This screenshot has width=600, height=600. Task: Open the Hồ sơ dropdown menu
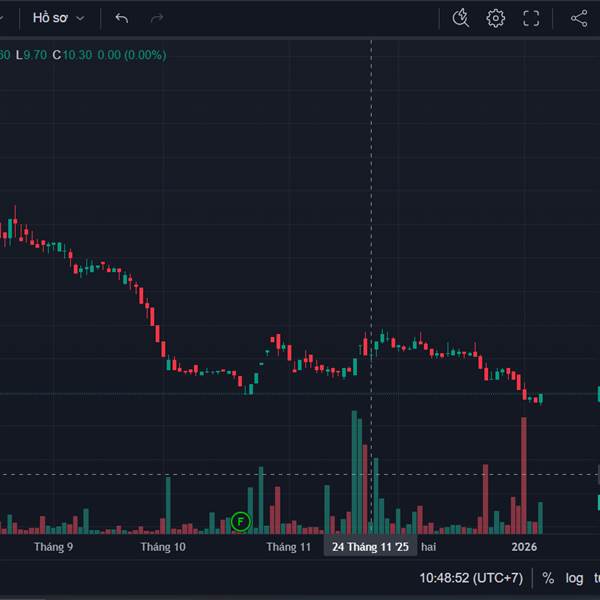(x=58, y=18)
